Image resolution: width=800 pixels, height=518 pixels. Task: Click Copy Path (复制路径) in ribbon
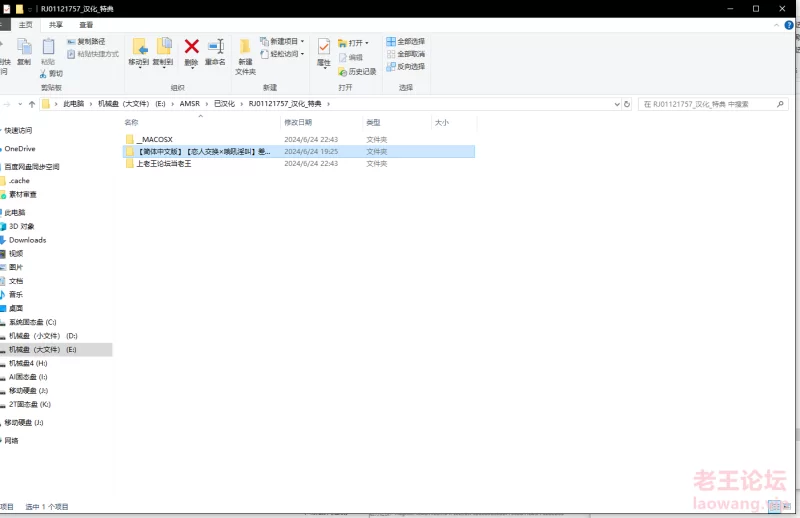(x=90, y=42)
